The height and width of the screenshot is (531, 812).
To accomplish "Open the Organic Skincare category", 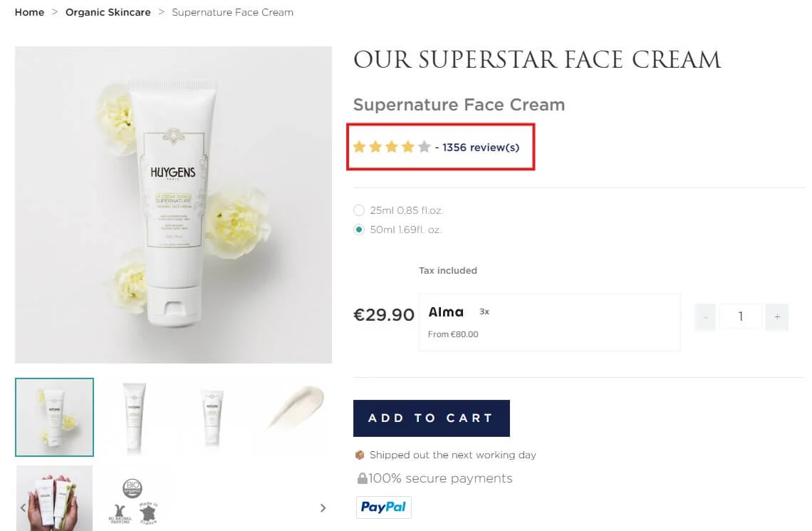I will pyautogui.click(x=108, y=12).
